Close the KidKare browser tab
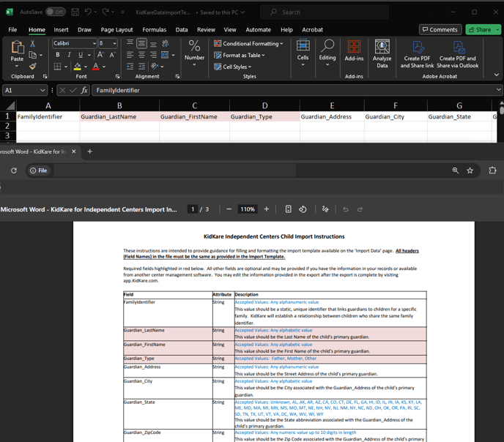Screen dimensions: 504x442 (x=73, y=151)
